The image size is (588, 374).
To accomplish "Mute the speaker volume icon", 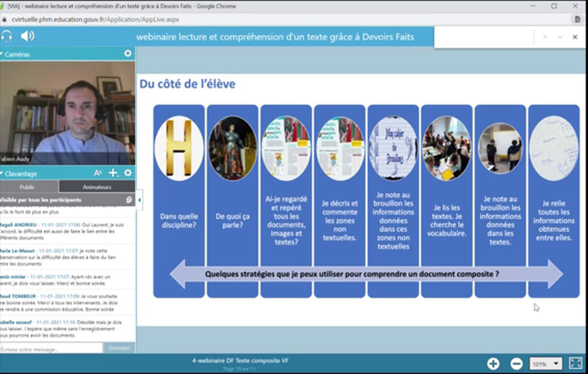I will 27,36.
